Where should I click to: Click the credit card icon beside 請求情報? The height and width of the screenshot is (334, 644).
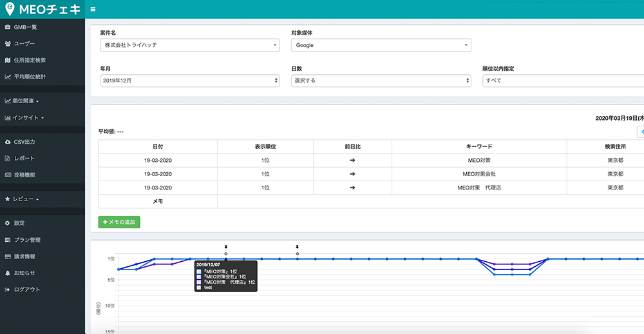click(7, 256)
